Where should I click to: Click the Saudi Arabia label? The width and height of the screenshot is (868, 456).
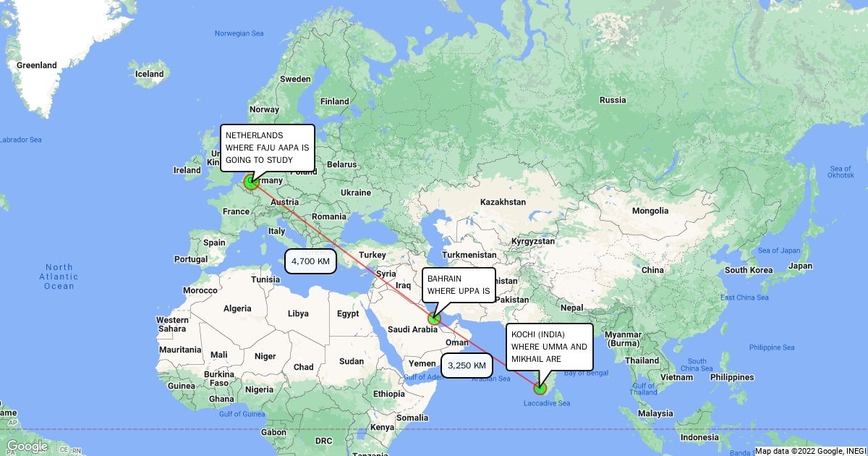(x=412, y=329)
